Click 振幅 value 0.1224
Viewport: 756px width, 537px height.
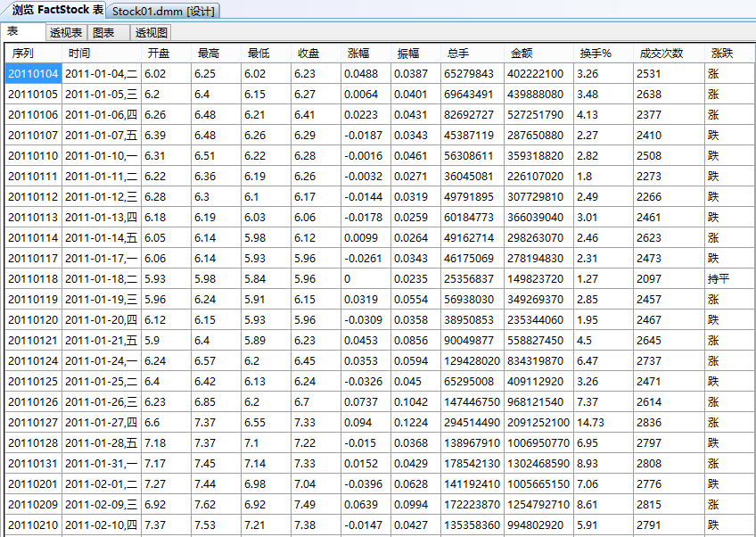tap(416, 423)
